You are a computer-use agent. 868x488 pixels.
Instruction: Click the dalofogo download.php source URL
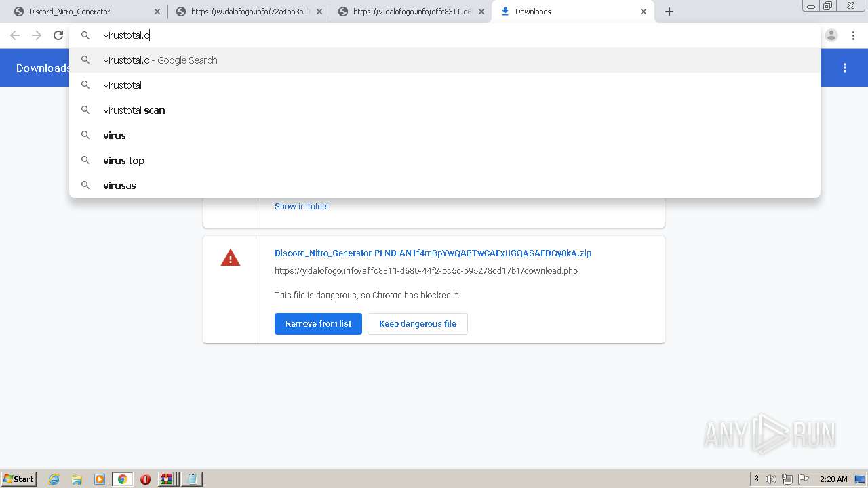426,270
